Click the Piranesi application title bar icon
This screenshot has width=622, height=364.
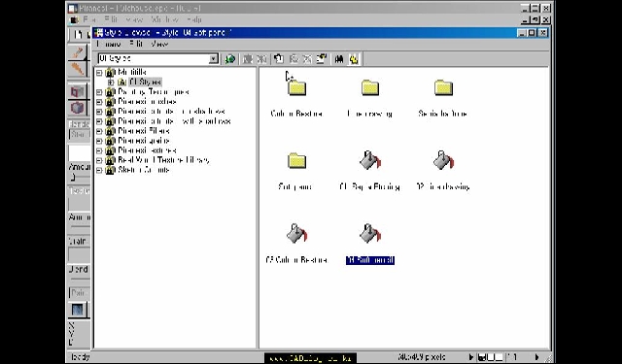click(x=73, y=8)
